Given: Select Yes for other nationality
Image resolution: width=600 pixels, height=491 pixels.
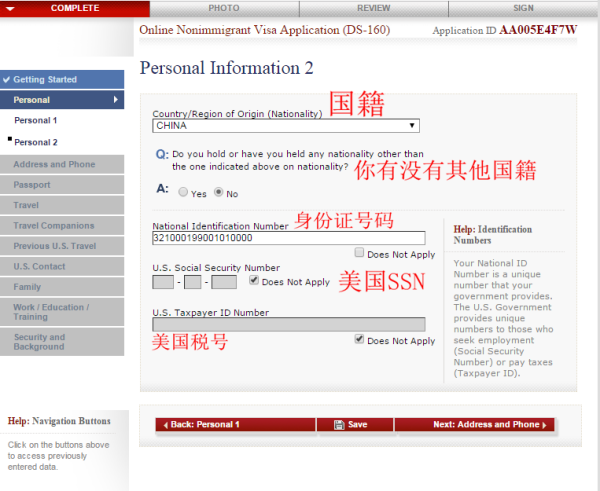Looking at the screenshot, I should (x=182, y=193).
